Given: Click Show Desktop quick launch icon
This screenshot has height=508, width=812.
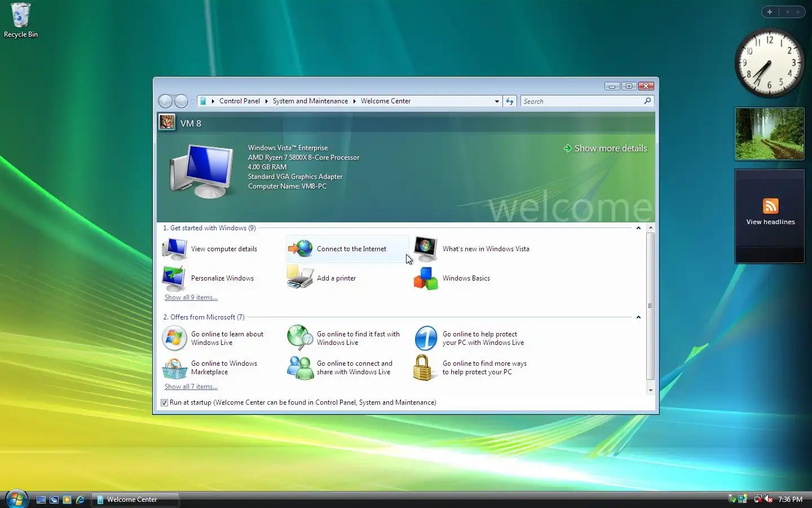Looking at the screenshot, I should tap(41, 500).
